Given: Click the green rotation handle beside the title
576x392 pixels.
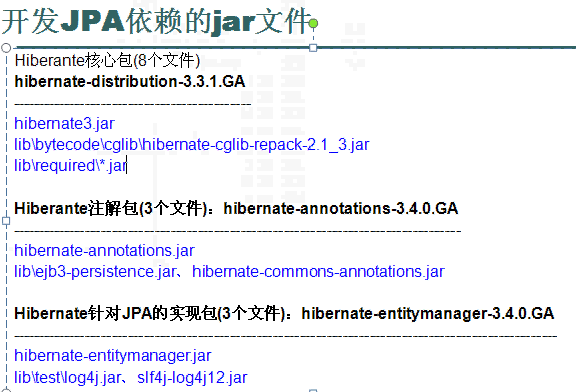Looking at the screenshot, I should point(313,24).
